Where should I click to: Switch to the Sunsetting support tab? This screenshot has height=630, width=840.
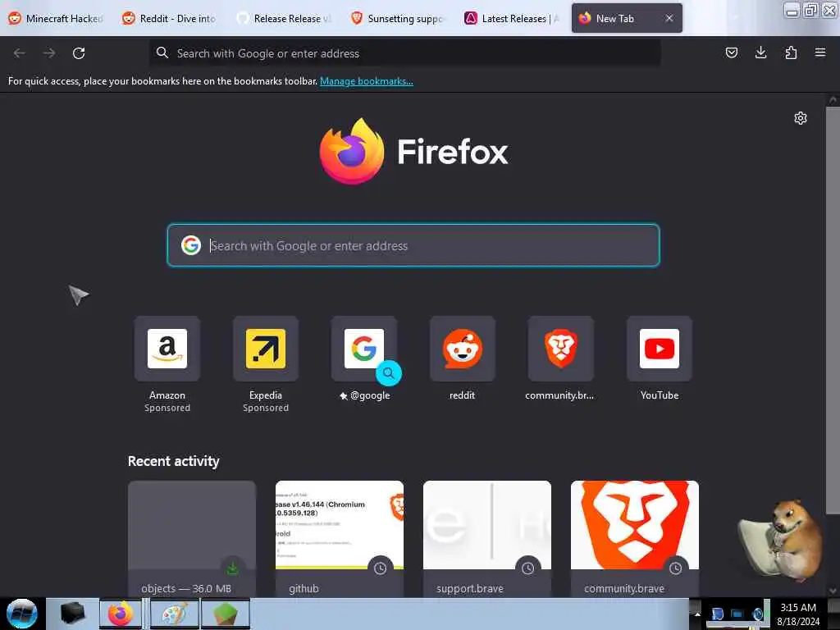click(x=398, y=18)
